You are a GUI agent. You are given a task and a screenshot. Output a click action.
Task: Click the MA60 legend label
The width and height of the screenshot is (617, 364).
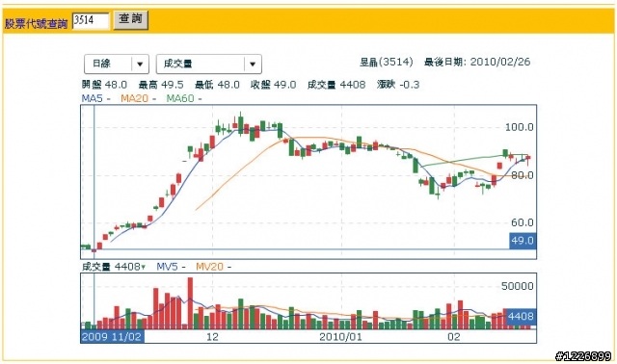[180, 98]
